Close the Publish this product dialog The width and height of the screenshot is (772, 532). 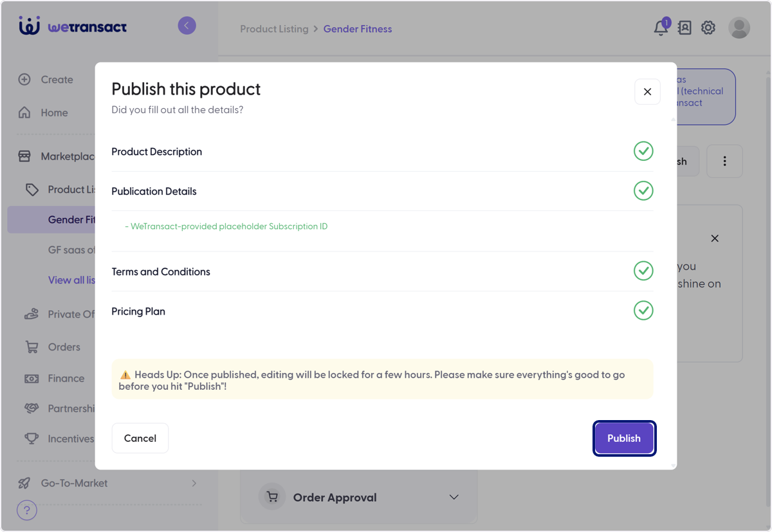(x=647, y=92)
